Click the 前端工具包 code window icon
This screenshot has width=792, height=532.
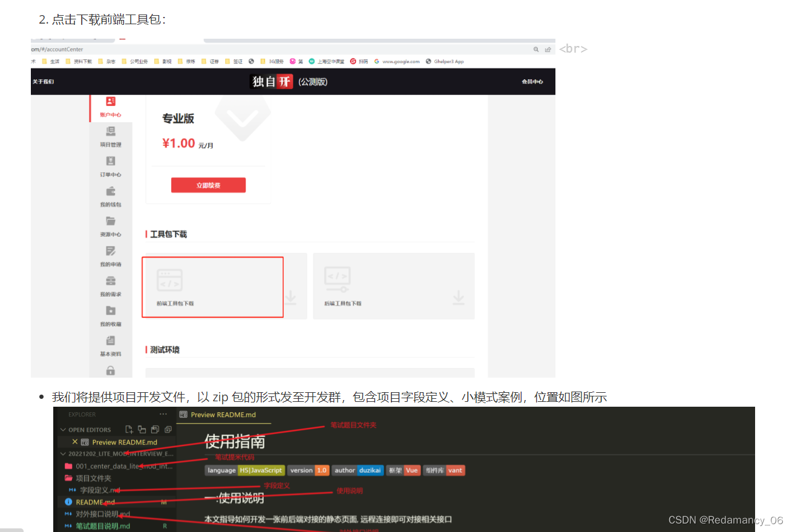pyautogui.click(x=169, y=280)
